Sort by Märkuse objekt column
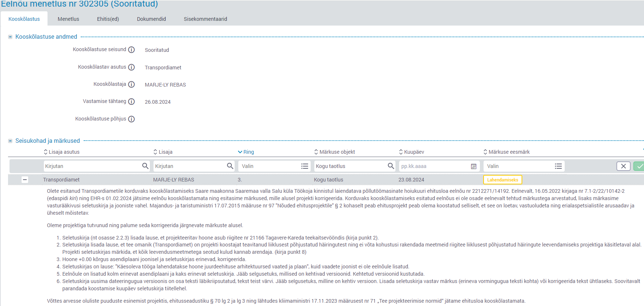The image size is (644, 306). 334,152
